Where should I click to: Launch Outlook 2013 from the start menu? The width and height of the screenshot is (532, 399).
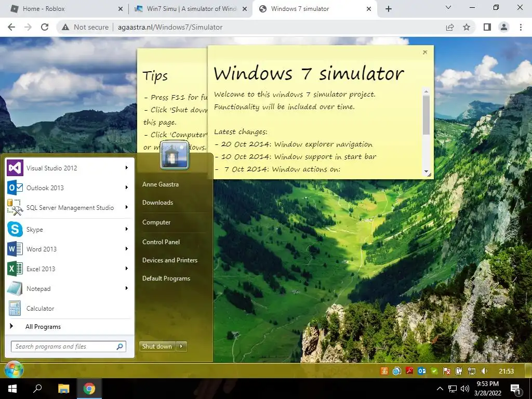70,188
